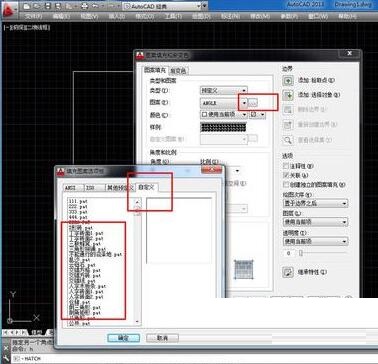Screen dimensions: 378x364
Task: Toggle the 注释性 checkbox
Action: coord(286,166)
